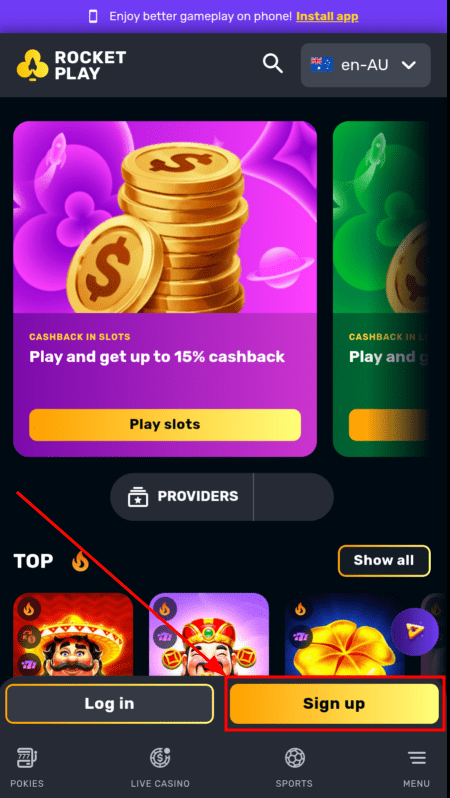Click the search magnifier icon
This screenshot has height=798, width=450.
pyautogui.click(x=273, y=64)
